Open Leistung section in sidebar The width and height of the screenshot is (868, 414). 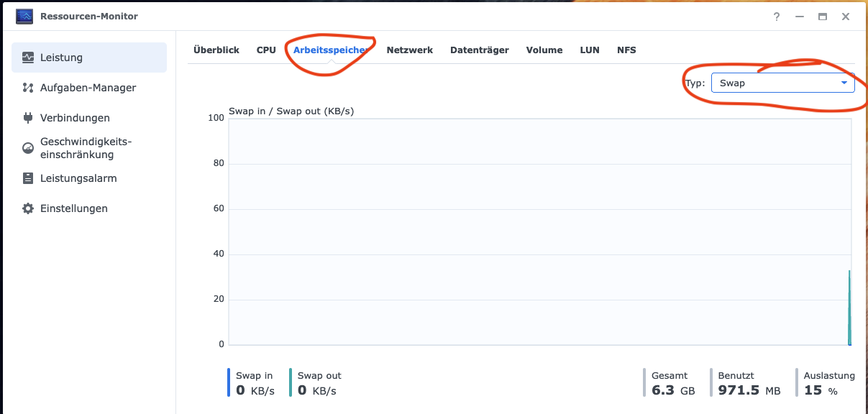(x=89, y=57)
